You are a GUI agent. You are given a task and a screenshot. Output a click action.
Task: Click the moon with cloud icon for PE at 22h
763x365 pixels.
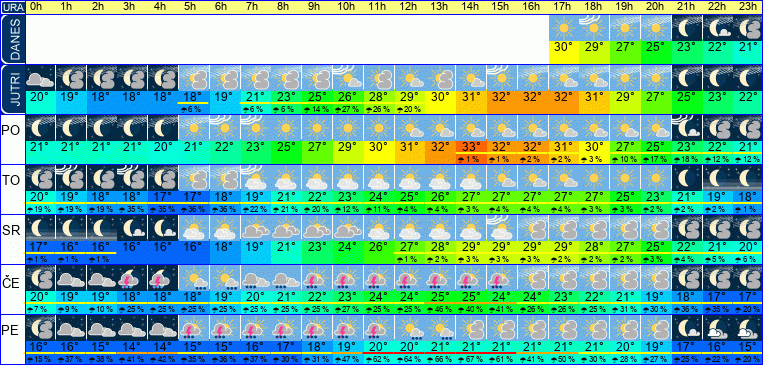tap(717, 329)
